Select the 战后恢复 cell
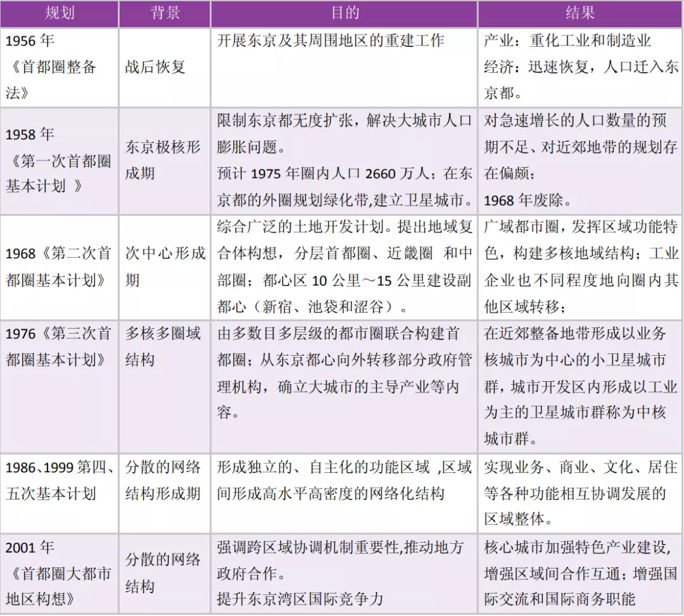Image resolution: width=684 pixels, height=616 pixels. tap(165, 68)
